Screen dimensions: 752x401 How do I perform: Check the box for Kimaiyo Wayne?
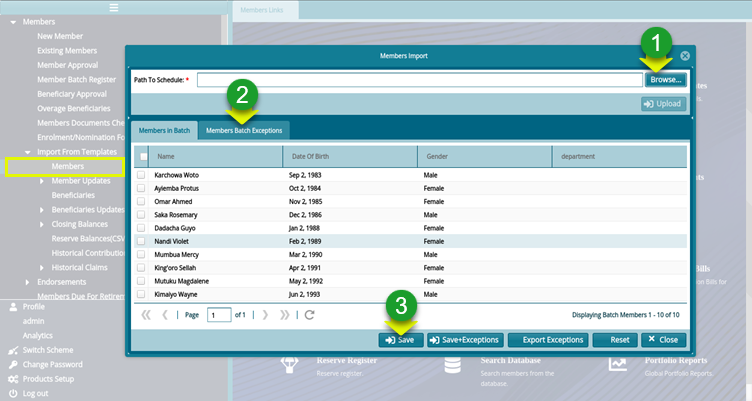click(141, 294)
